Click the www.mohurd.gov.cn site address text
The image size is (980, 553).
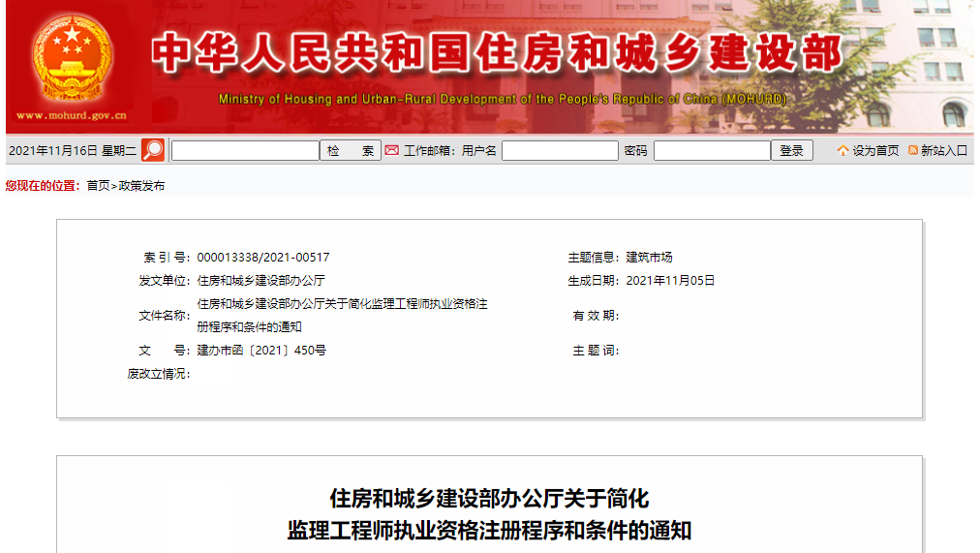pyautogui.click(x=72, y=115)
